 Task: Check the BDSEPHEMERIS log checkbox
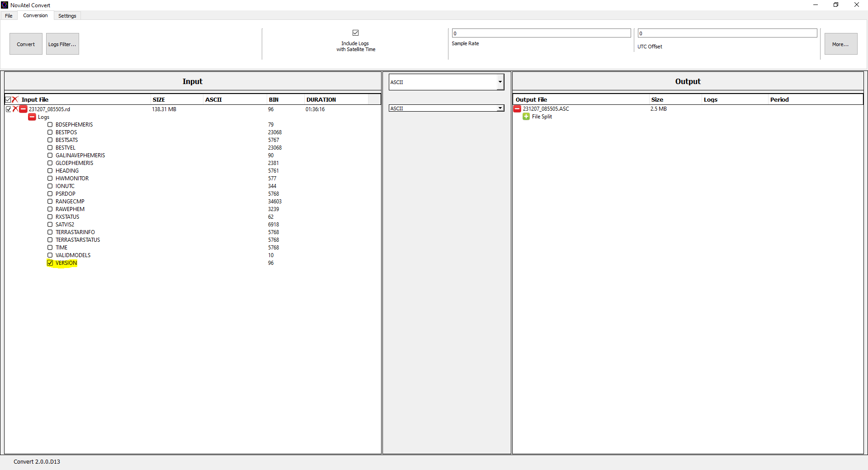(x=50, y=125)
